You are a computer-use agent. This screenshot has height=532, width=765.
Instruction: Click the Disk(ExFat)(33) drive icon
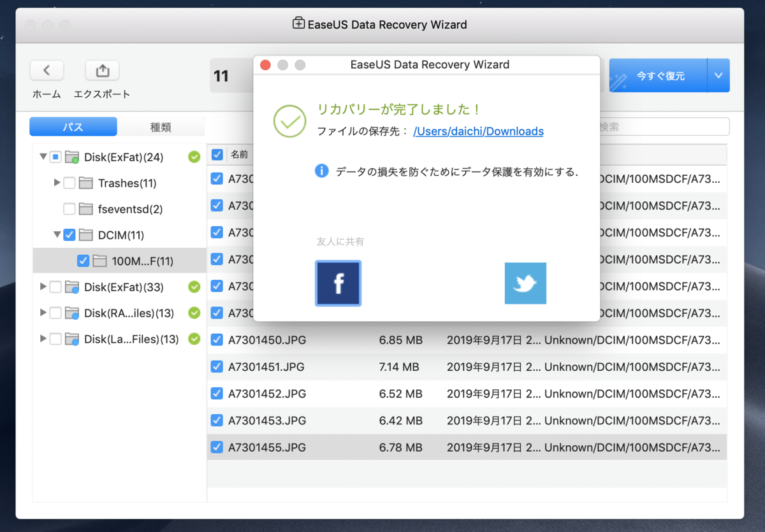tap(72, 287)
